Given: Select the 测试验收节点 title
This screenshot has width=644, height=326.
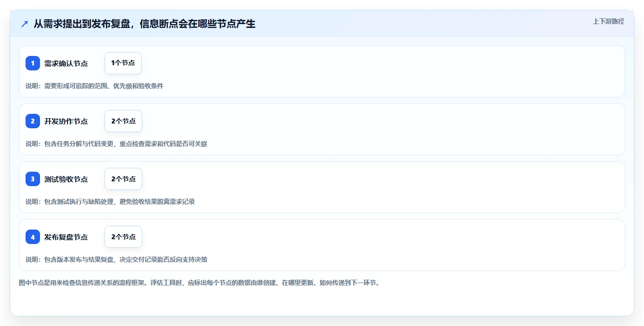Looking at the screenshot, I should pyautogui.click(x=66, y=179).
